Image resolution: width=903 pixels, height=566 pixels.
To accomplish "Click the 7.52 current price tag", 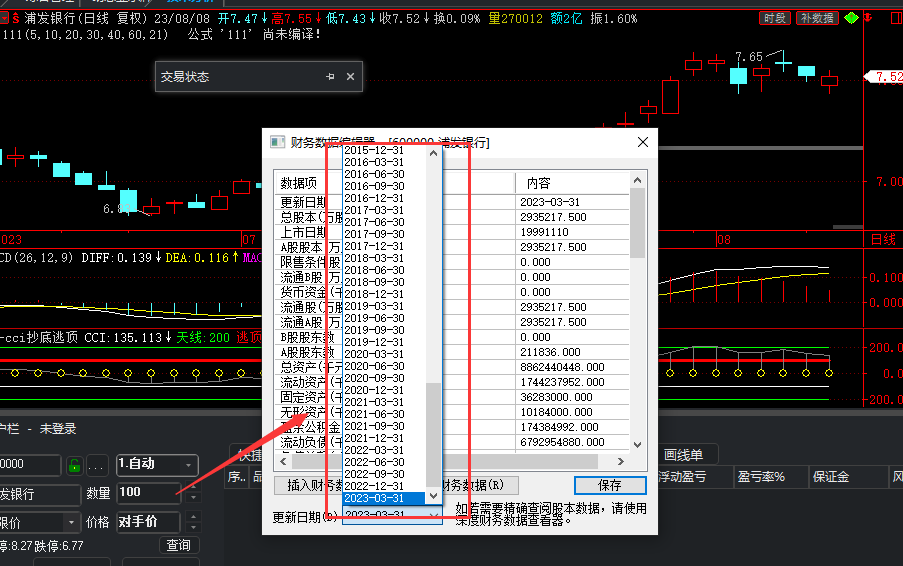I will pos(885,77).
